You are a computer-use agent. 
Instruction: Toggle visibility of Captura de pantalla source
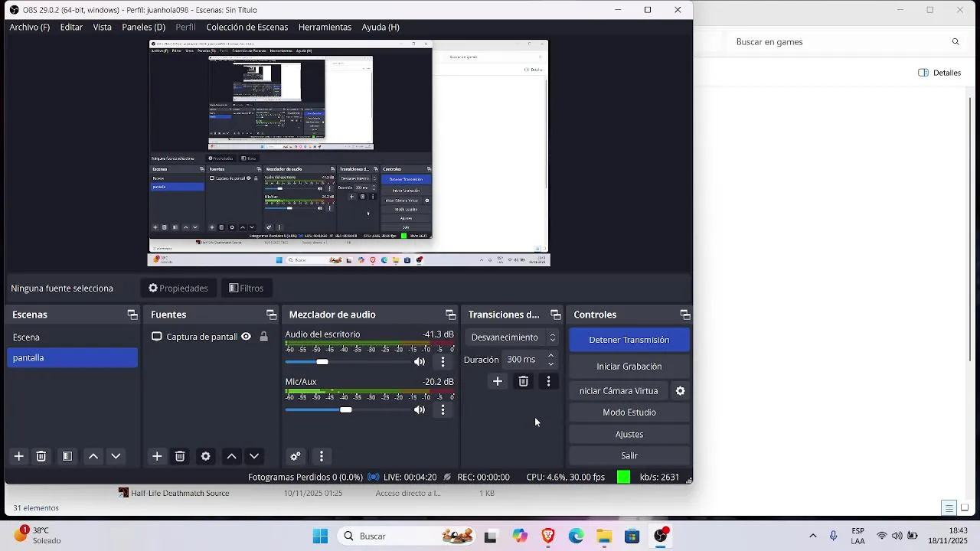point(246,337)
